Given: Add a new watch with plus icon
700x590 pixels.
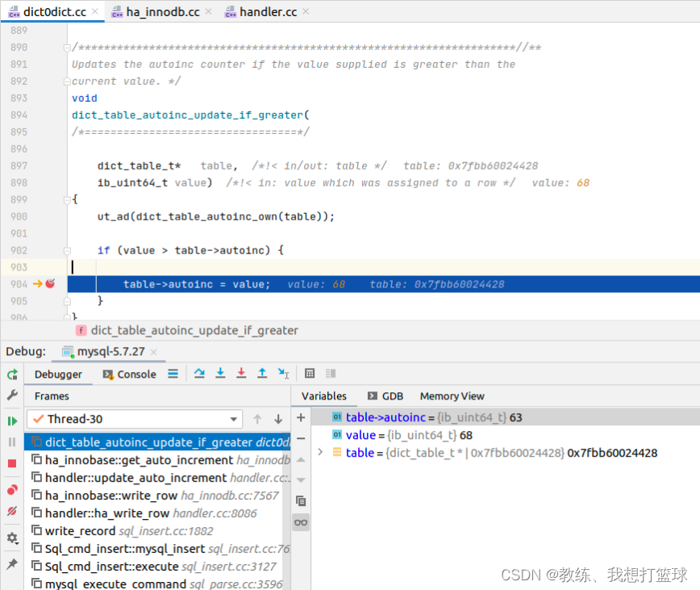Looking at the screenshot, I should (x=301, y=417).
